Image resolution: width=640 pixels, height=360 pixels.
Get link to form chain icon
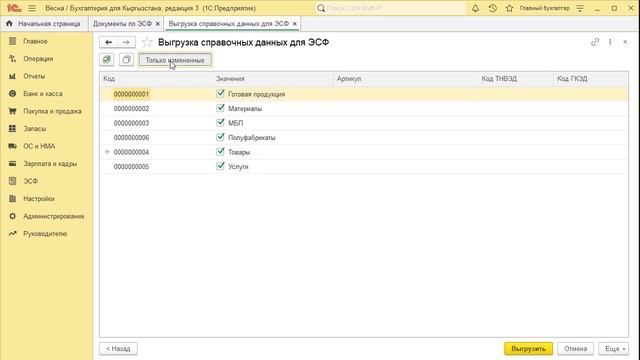595,42
